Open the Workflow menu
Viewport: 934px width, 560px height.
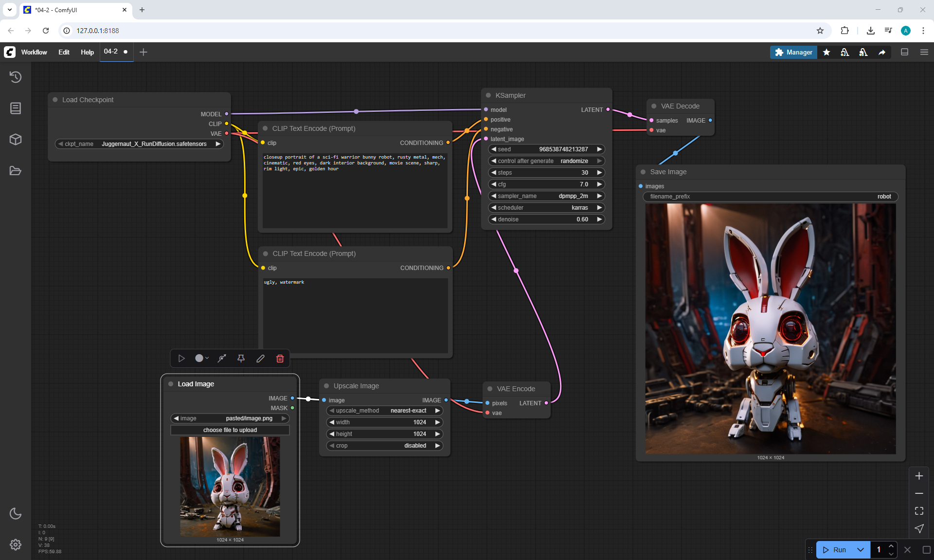(x=34, y=52)
